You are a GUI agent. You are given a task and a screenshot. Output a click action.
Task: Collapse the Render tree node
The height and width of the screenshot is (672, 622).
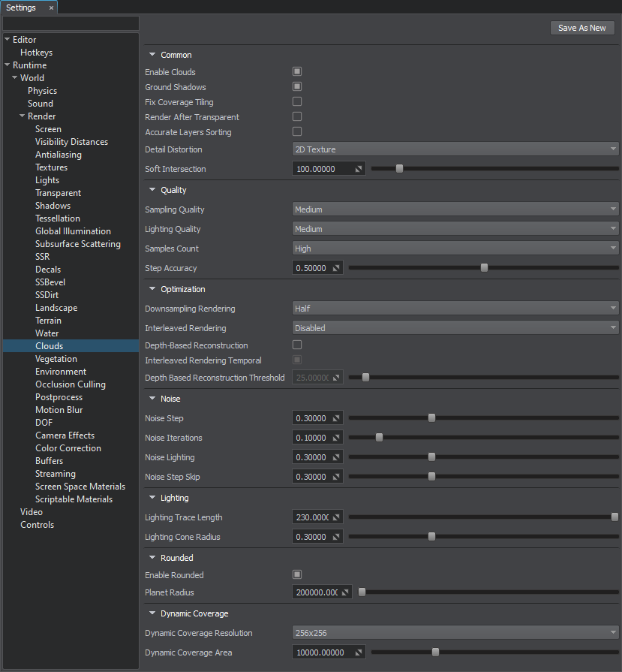point(23,116)
